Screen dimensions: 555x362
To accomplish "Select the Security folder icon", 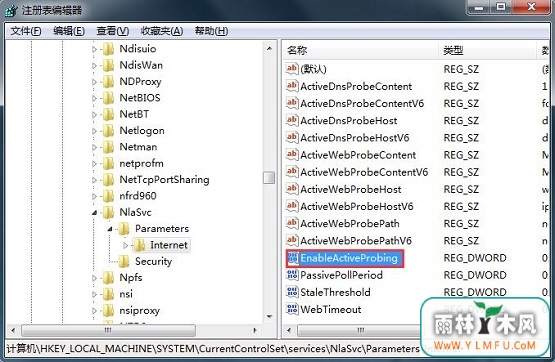I will coord(124,261).
